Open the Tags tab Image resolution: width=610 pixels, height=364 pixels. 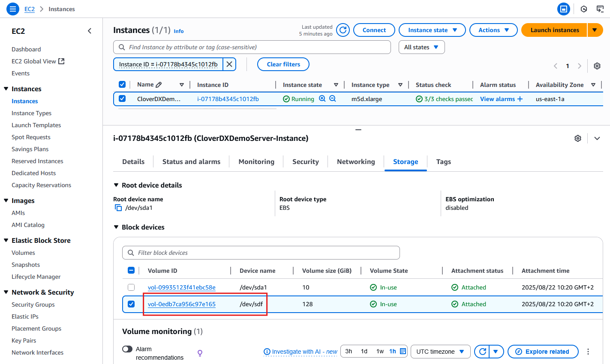click(443, 161)
